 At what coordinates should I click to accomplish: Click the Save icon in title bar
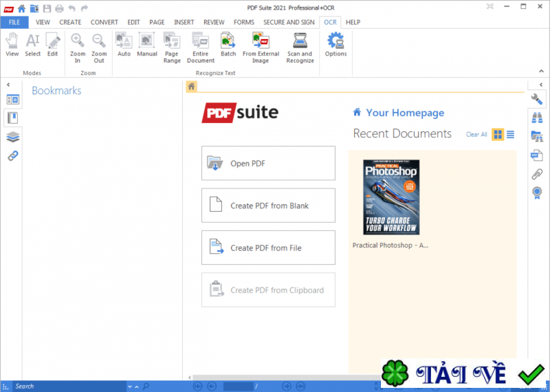(x=47, y=8)
